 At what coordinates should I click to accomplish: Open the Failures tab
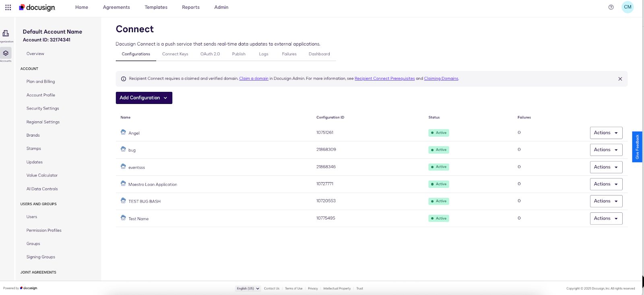pos(289,54)
